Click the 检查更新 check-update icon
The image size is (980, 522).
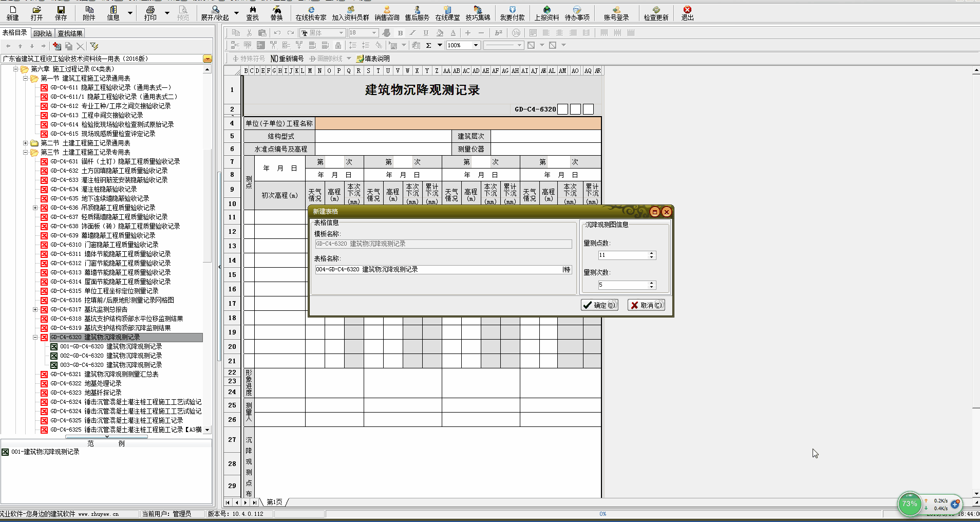(x=656, y=13)
